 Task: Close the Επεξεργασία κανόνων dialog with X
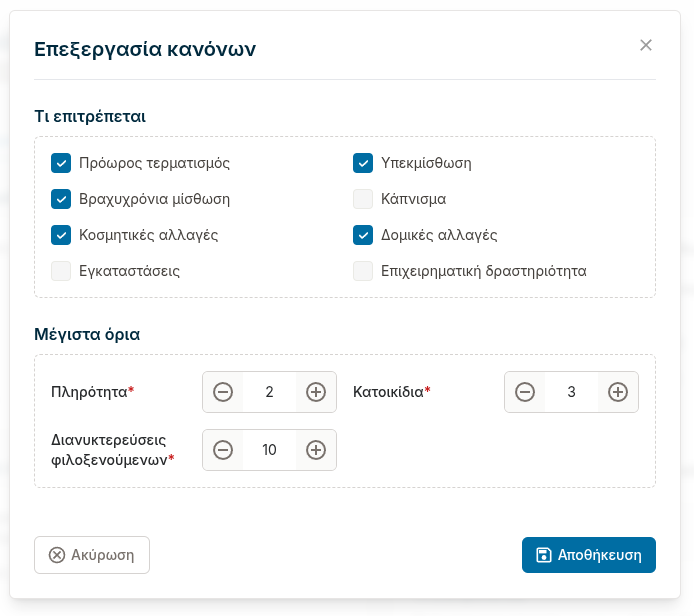646,45
